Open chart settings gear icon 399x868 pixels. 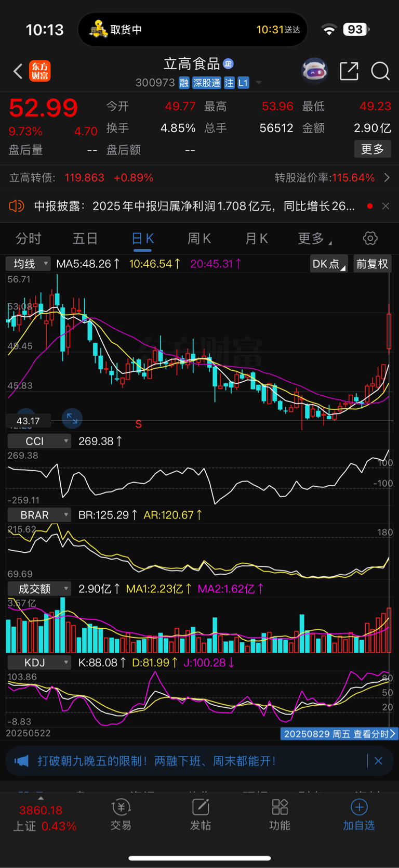(370, 239)
